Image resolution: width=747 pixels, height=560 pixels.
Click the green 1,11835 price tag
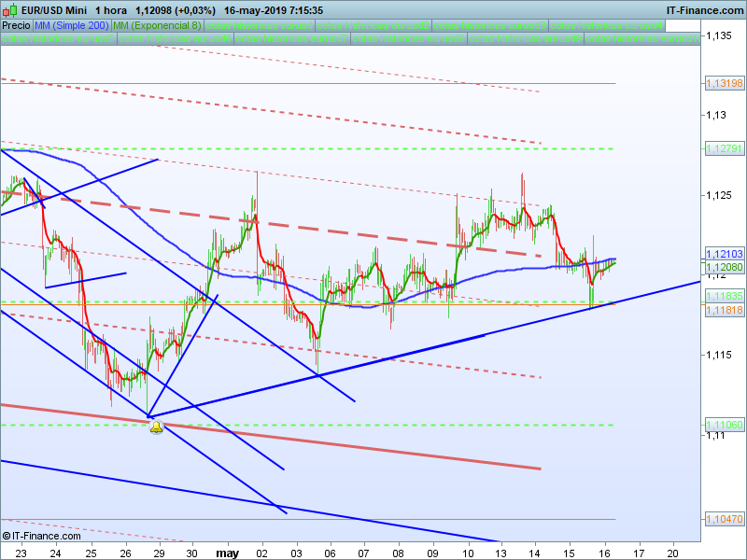click(725, 296)
